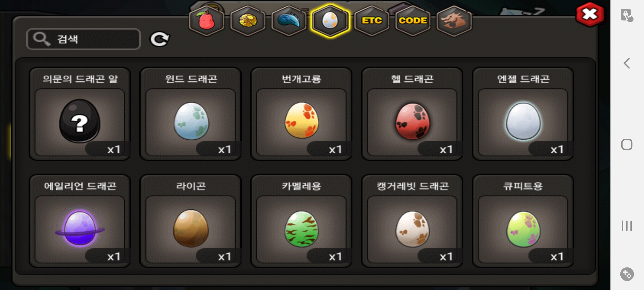Pick the 카멜레용 green striped egg
644x290 pixels.
click(301, 221)
